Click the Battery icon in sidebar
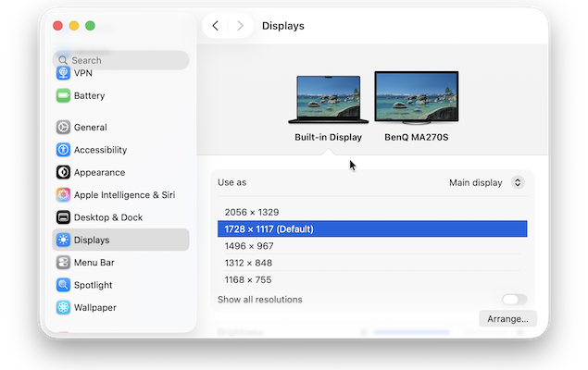The image size is (588, 370). tap(63, 95)
